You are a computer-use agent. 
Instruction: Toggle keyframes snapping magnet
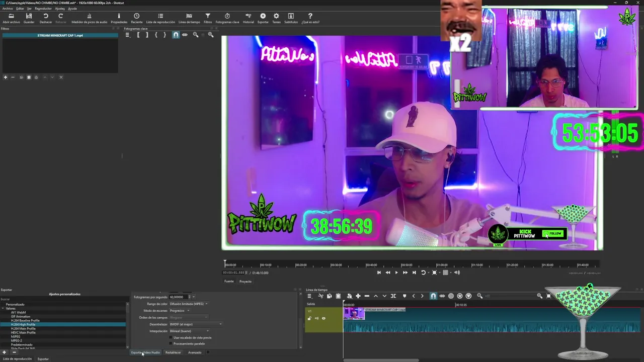click(x=176, y=35)
